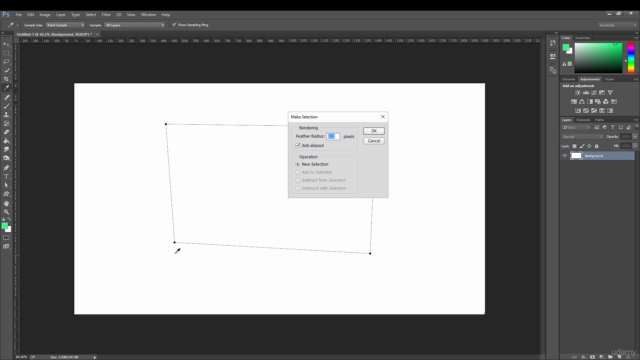Toggle Show Sampling Ring checkbox
Screen dimensions: 640x360
pos(174,25)
